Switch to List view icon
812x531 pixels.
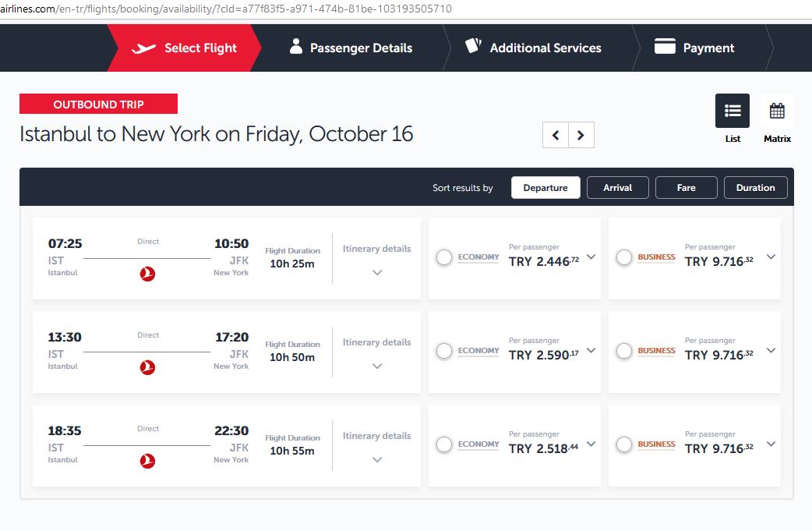(733, 111)
